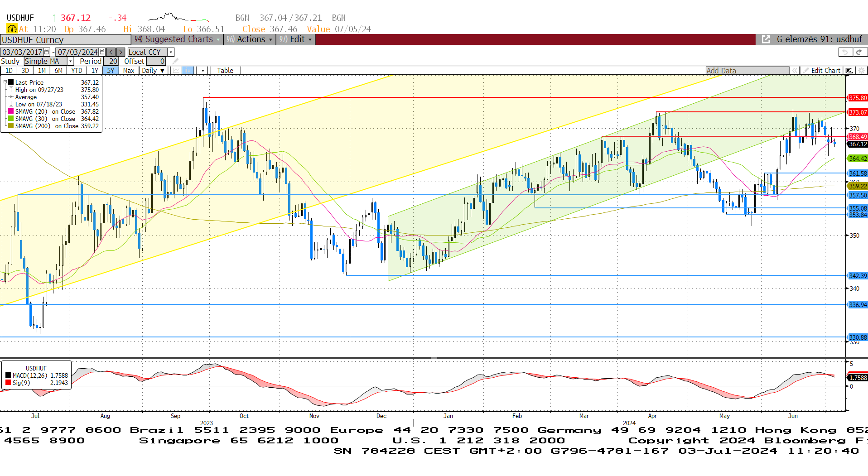Click the SMAVG (20) pink color swatch
The width and height of the screenshot is (868, 476).
click(11, 111)
